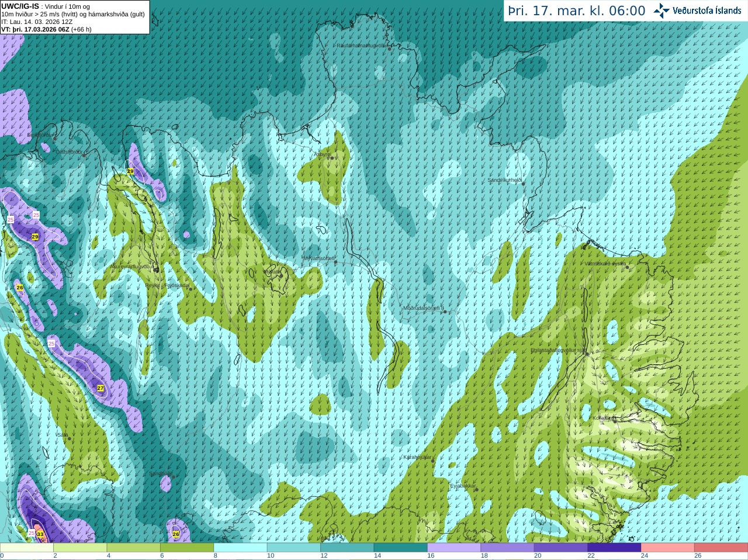The width and height of the screenshot is (748, 560).
Task: Click the 6–8 m/s olive green legend swatch
Action: pos(187,548)
